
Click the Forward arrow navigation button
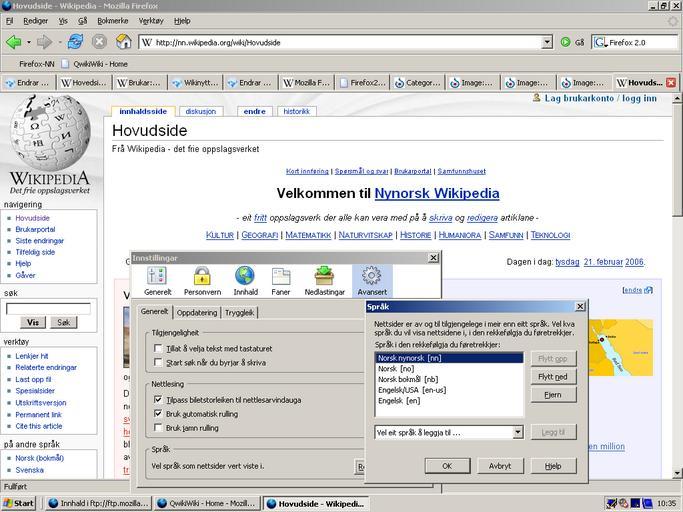[x=44, y=42]
